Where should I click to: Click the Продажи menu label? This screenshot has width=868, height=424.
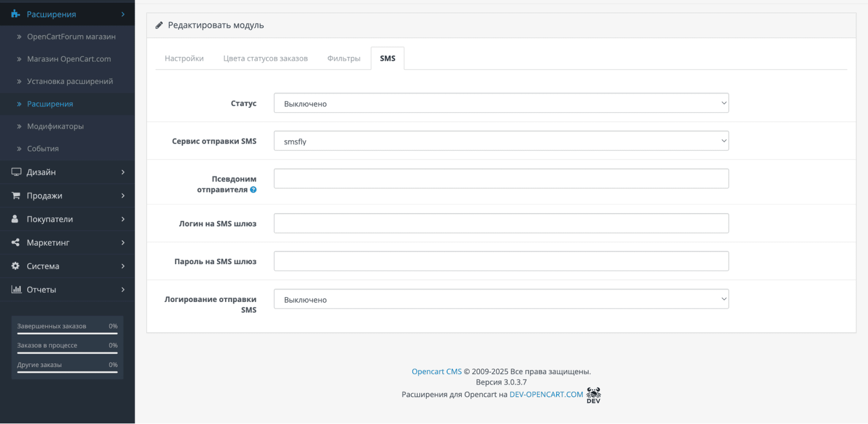coord(44,195)
